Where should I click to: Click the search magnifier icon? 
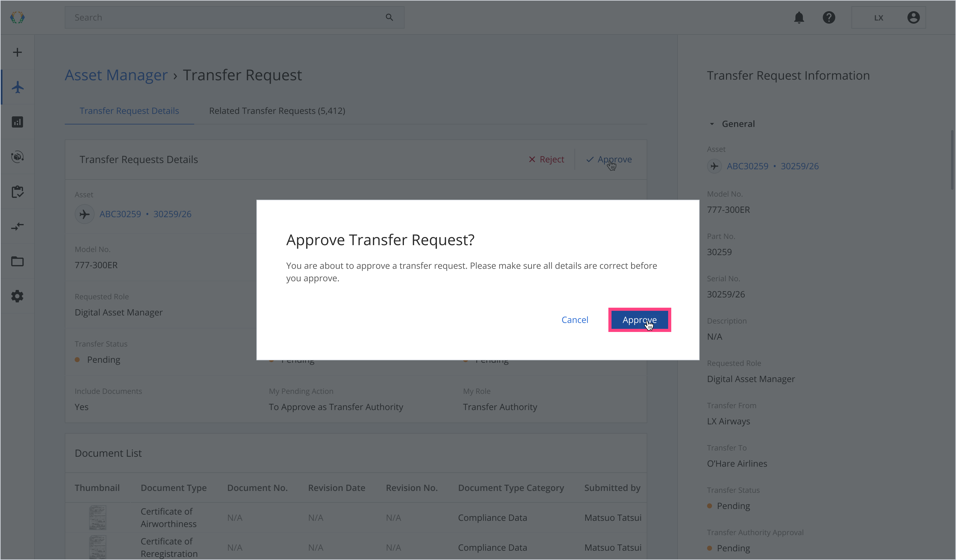(389, 17)
